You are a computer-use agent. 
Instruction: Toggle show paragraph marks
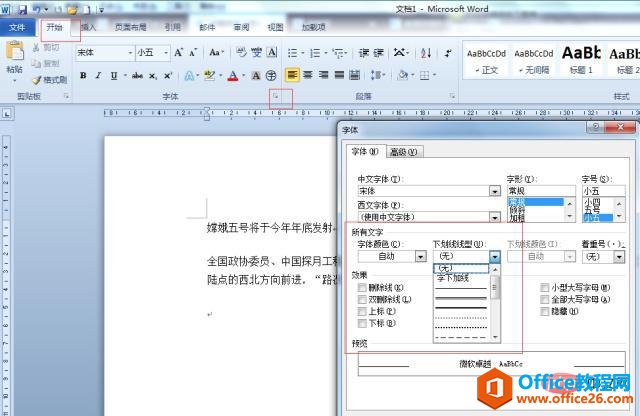tap(448, 53)
